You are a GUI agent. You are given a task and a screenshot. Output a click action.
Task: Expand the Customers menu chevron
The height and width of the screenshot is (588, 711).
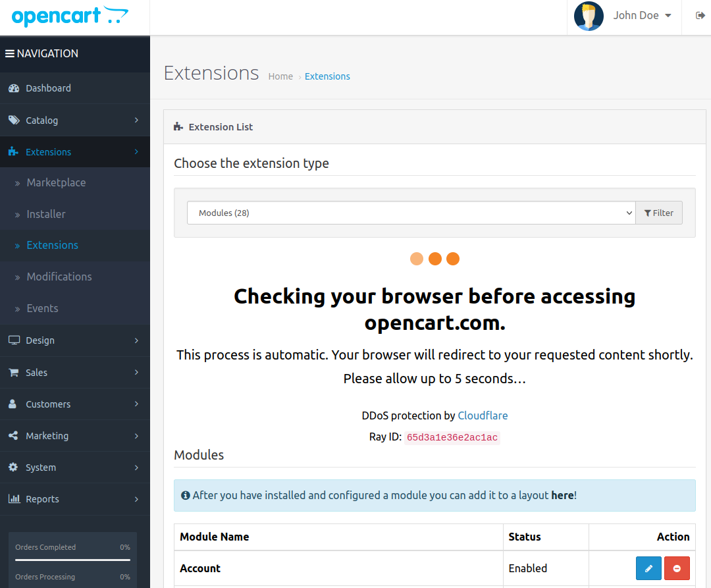coord(136,404)
